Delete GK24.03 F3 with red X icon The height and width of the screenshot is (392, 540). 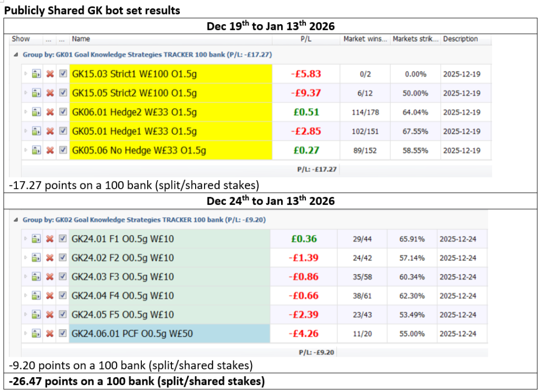point(50,277)
